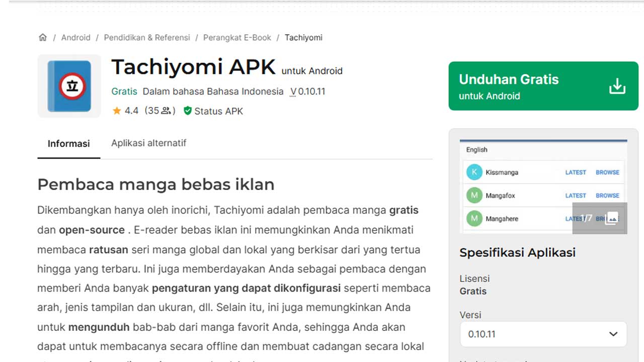Click Kissmanga avatar in screenshot

[474, 172]
